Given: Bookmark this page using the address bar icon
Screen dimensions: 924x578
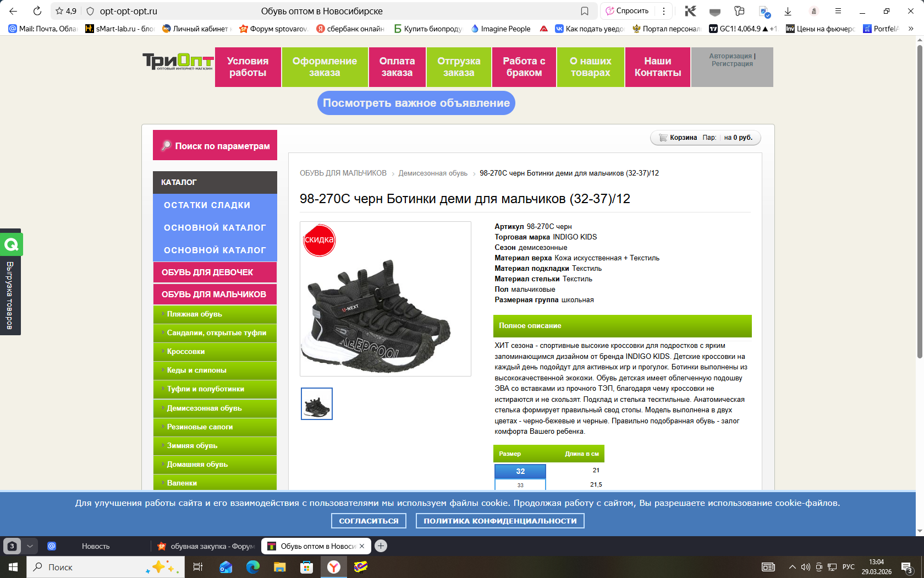Looking at the screenshot, I should 585,11.
